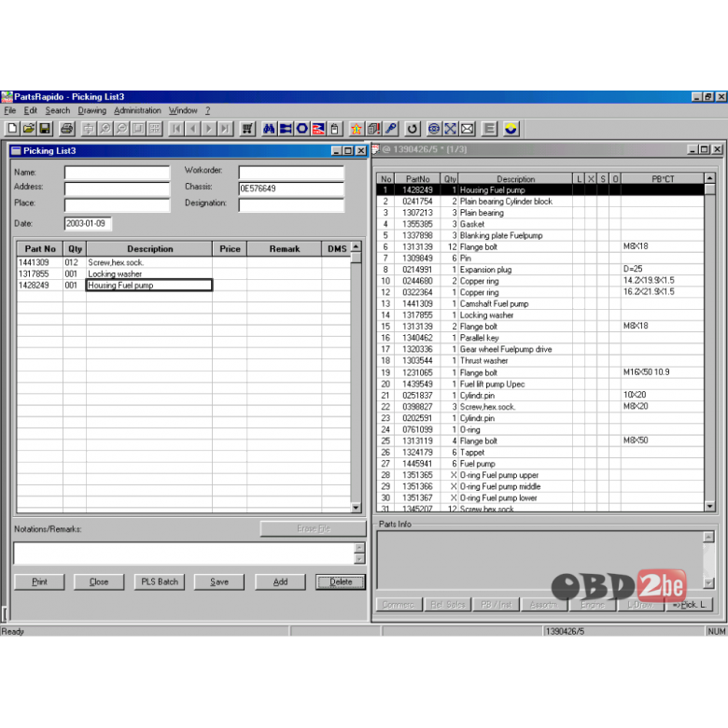The image size is (728, 728).
Task: Click the picking list scroll down arrow
Action: coord(357,508)
